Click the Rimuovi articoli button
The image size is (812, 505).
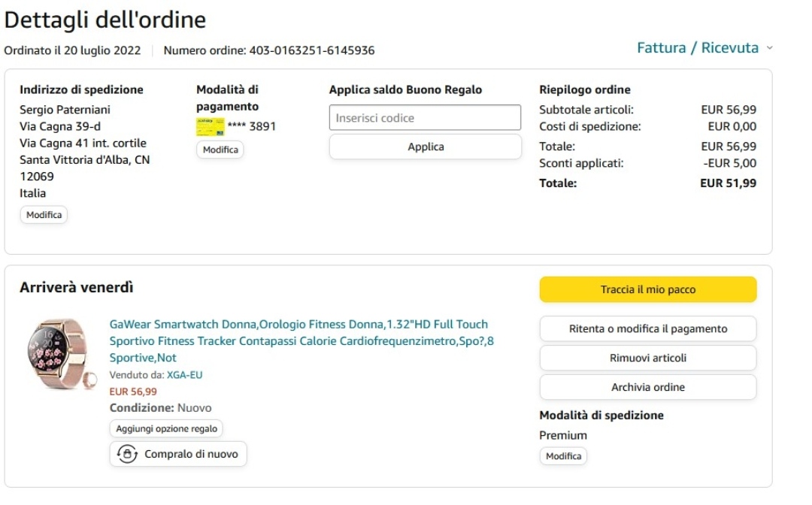point(647,358)
